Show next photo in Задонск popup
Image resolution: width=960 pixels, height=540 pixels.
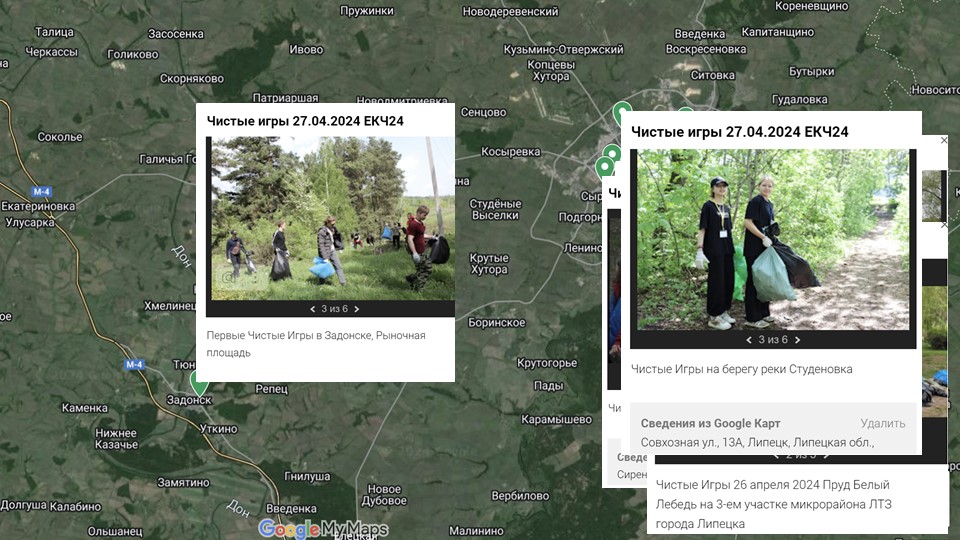[x=357, y=309]
